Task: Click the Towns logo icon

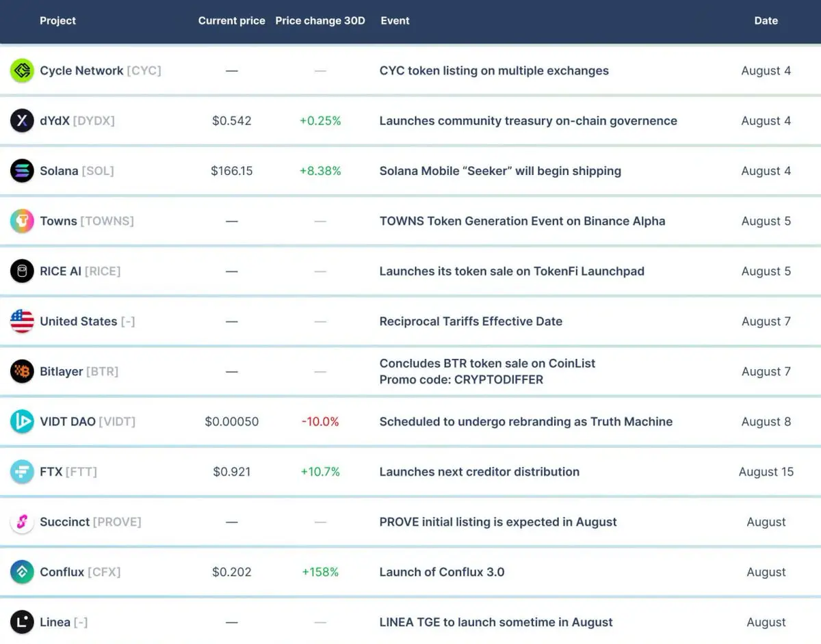Action: click(22, 221)
